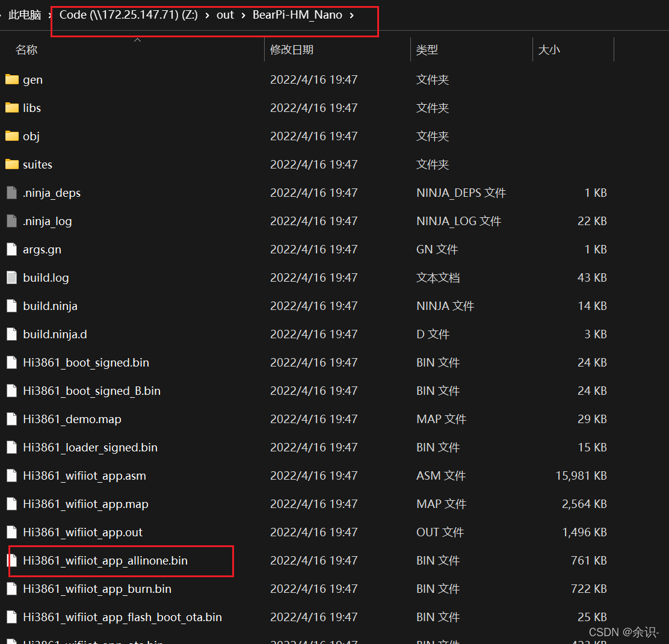Image resolution: width=669 pixels, height=644 pixels.
Task: Click the Hi3861_demo.map file icon
Action: tap(12, 419)
